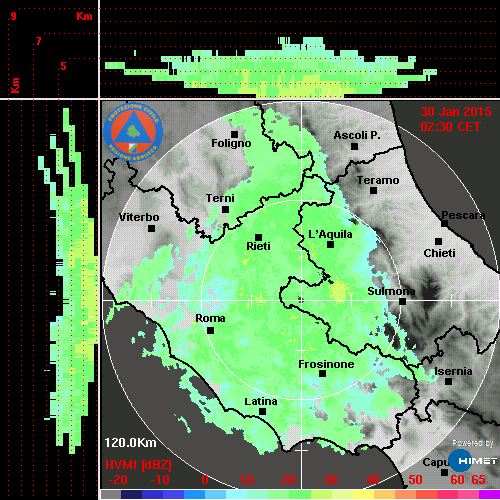Click the Rieti city square marker
This screenshot has height=500, width=500.
(x=258, y=237)
